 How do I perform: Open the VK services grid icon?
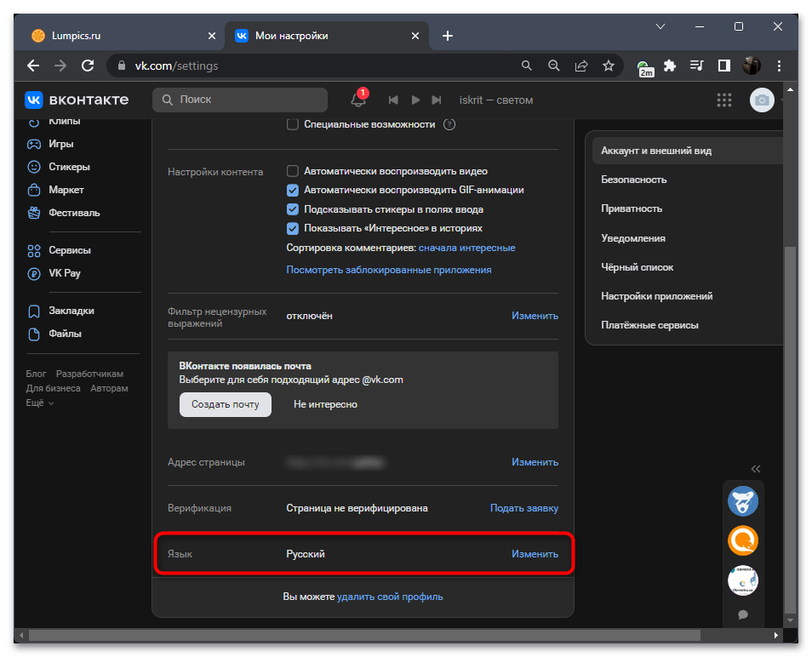pyautogui.click(x=724, y=100)
